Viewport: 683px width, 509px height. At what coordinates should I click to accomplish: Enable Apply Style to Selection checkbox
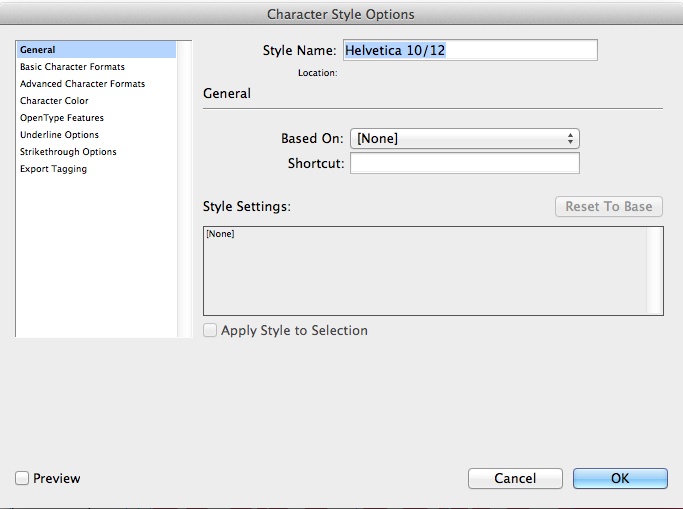(x=210, y=330)
